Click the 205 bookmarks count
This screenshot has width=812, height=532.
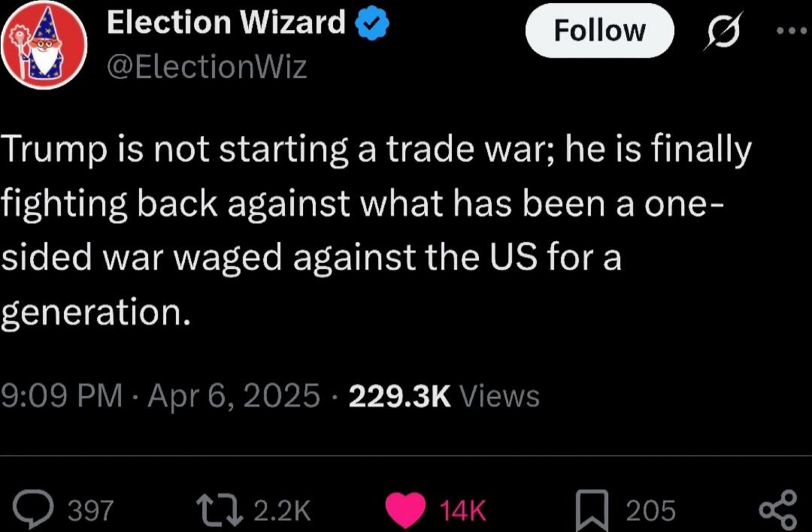(650, 510)
